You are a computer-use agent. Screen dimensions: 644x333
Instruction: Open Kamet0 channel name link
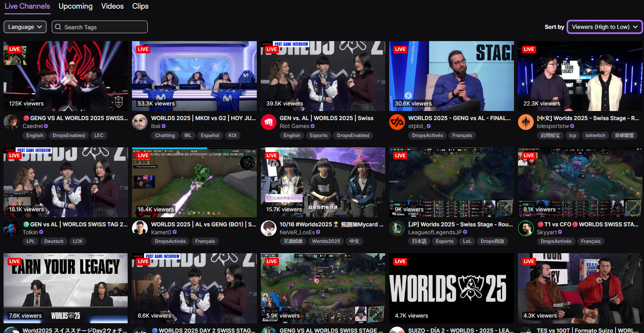click(x=161, y=232)
